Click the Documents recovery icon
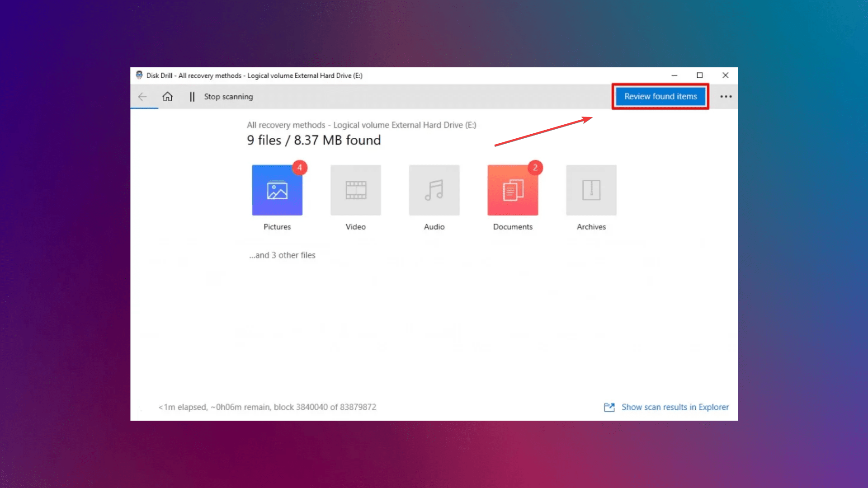The width and height of the screenshot is (868, 488). [x=513, y=189]
